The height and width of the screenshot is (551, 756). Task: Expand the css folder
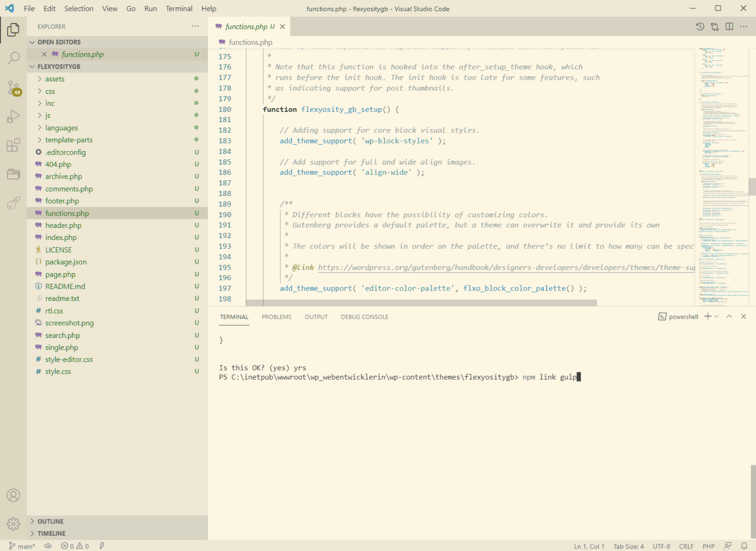click(117, 91)
